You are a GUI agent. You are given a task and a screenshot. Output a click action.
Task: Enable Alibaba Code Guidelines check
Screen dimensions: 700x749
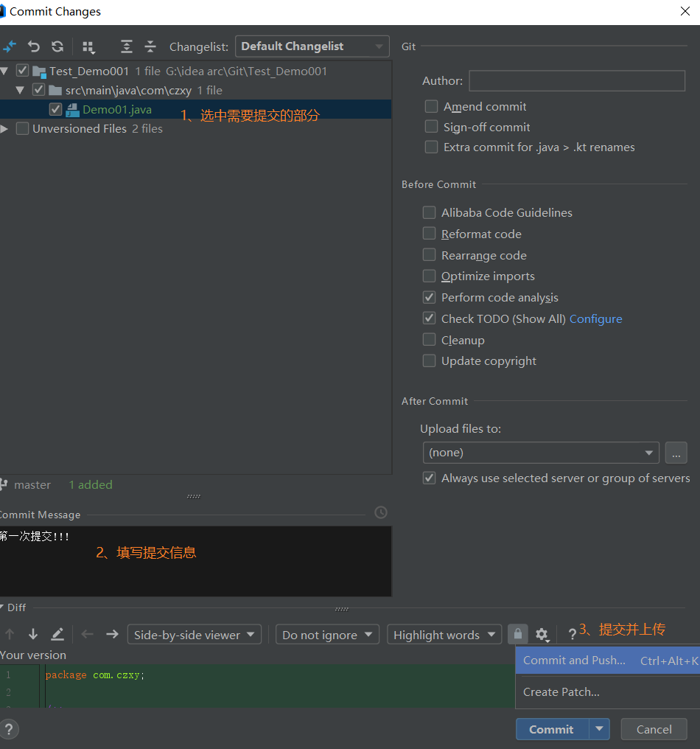click(x=430, y=212)
